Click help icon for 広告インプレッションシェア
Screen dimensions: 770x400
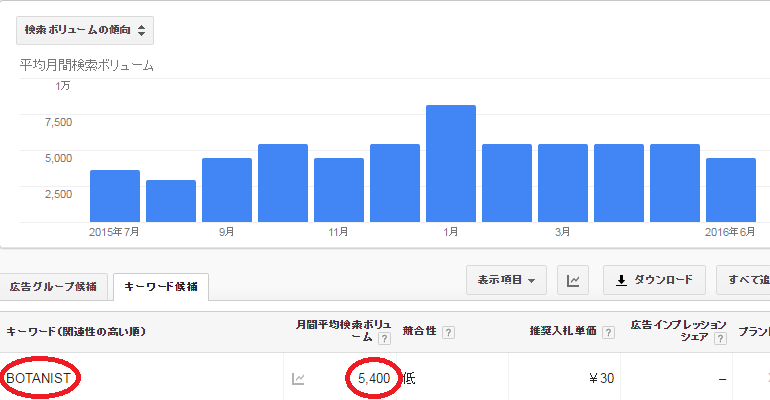(720, 339)
